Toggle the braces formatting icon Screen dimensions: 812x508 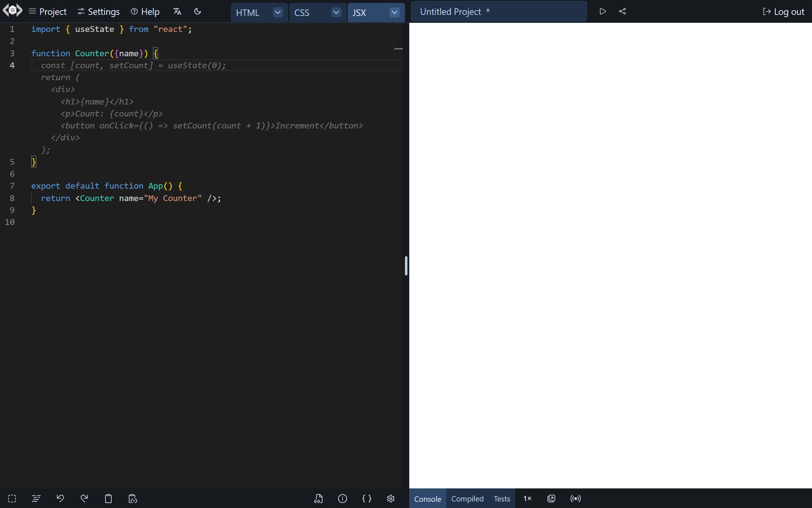[366, 499]
